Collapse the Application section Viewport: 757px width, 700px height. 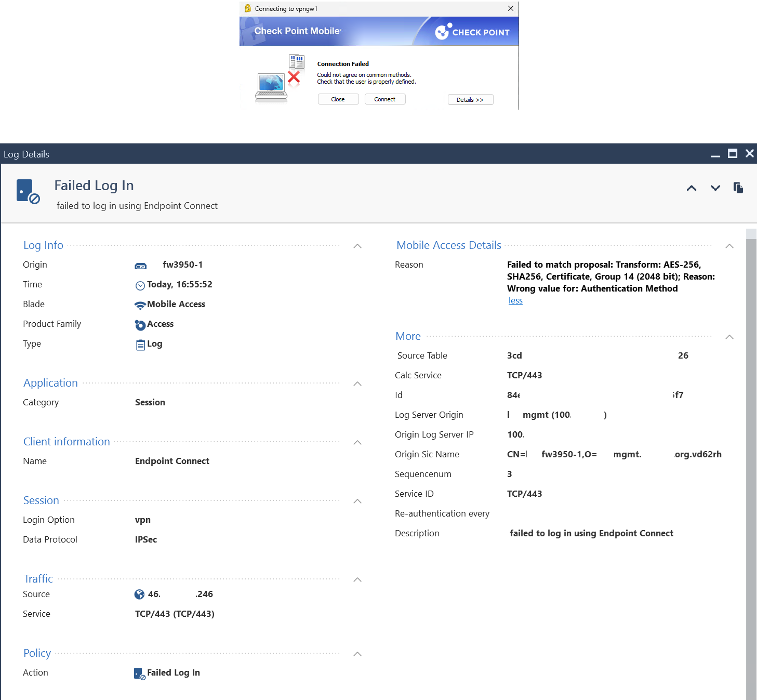pos(357,384)
